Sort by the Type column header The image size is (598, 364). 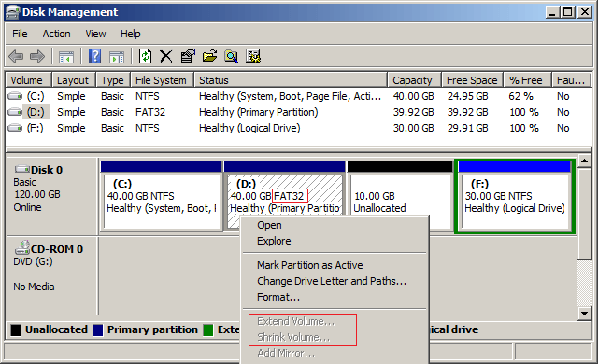(113, 80)
